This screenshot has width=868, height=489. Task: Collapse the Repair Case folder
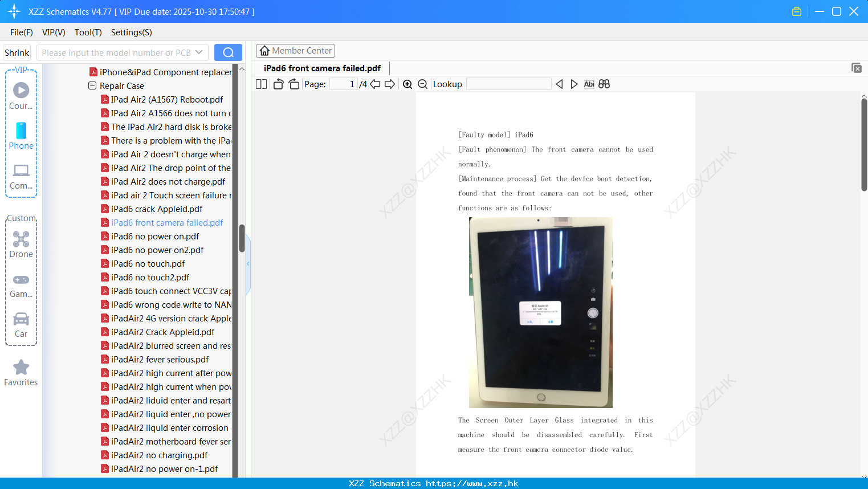point(92,85)
